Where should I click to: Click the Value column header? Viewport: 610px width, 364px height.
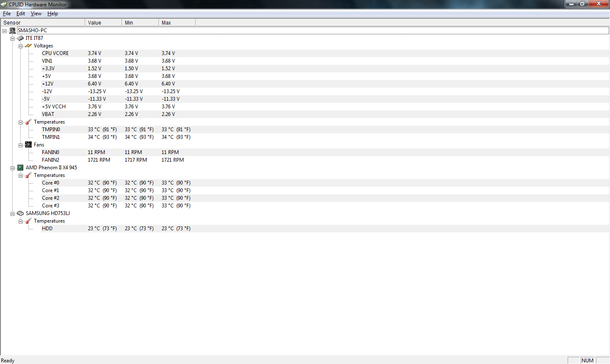tap(103, 22)
